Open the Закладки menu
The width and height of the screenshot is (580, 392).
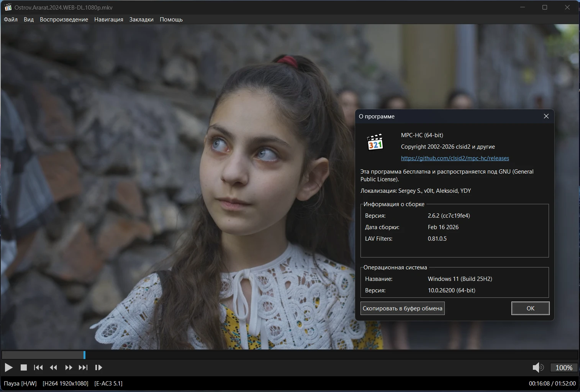pos(141,20)
